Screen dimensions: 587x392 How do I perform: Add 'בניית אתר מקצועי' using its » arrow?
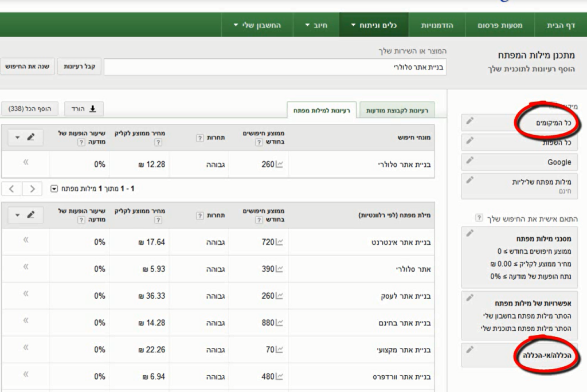click(x=26, y=347)
